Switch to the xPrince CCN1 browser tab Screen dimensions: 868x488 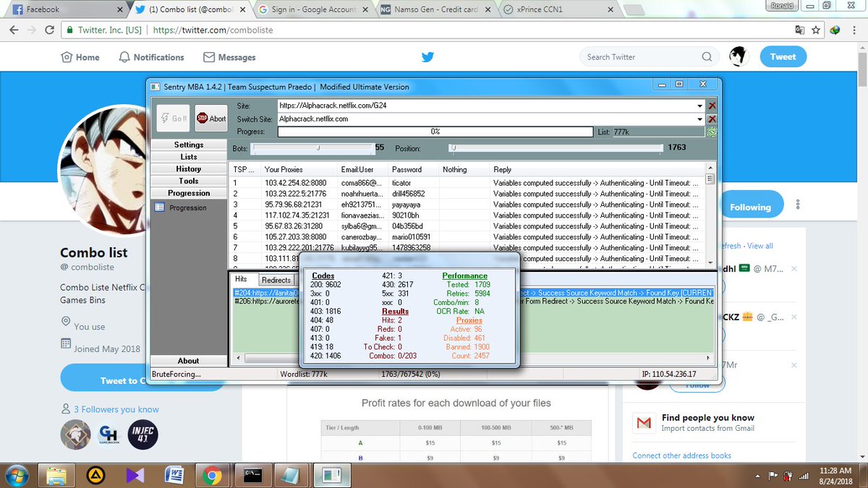click(557, 10)
